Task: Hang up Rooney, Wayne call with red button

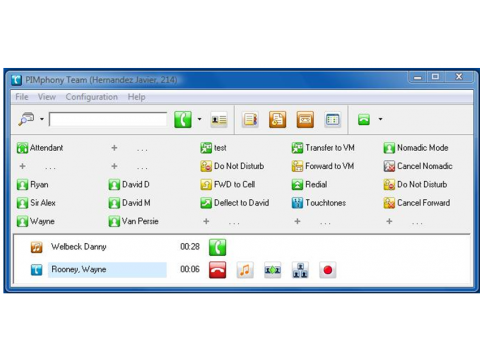Action: [x=217, y=270]
